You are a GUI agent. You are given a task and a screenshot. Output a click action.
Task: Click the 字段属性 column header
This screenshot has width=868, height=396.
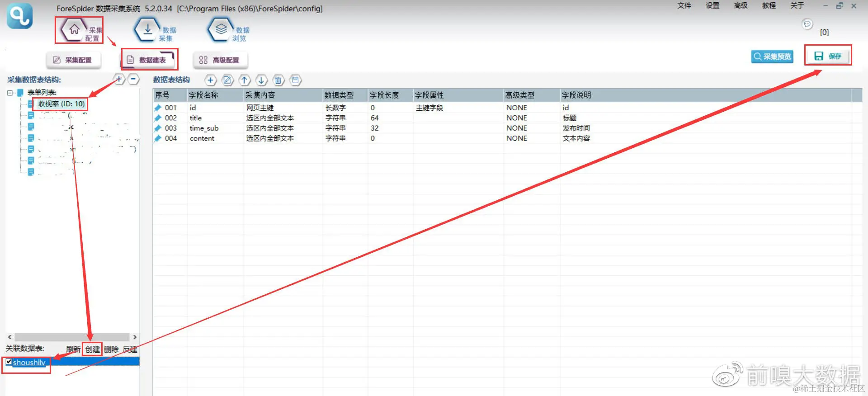tap(458, 95)
